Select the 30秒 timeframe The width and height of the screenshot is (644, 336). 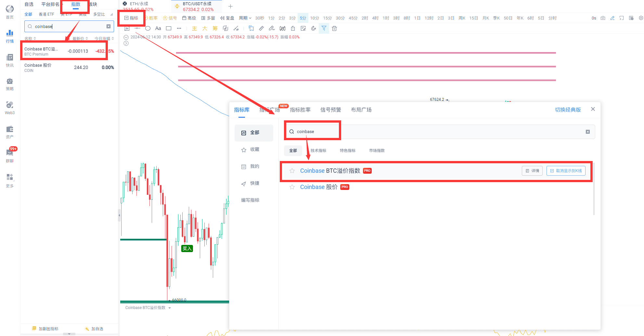tap(260, 18)
